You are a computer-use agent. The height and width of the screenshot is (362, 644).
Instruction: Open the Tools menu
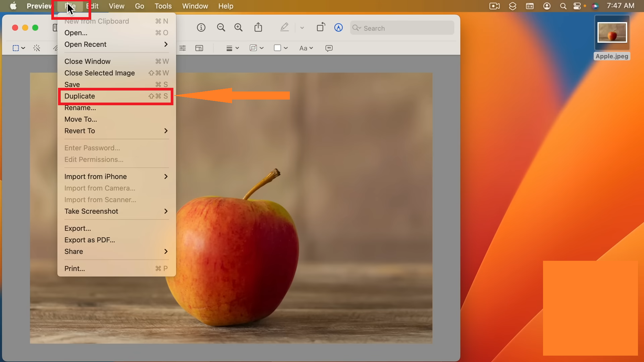click(163, 6)
